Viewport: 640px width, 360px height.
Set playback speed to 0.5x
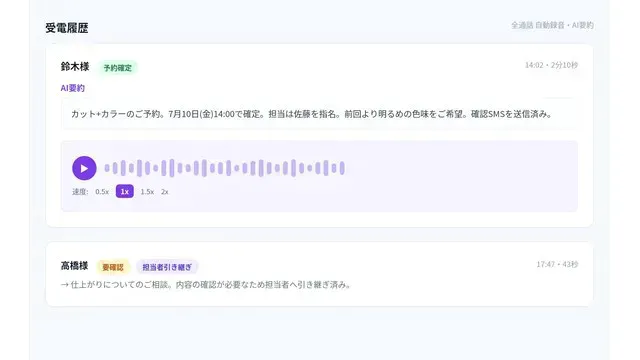(x=102, y=191)
